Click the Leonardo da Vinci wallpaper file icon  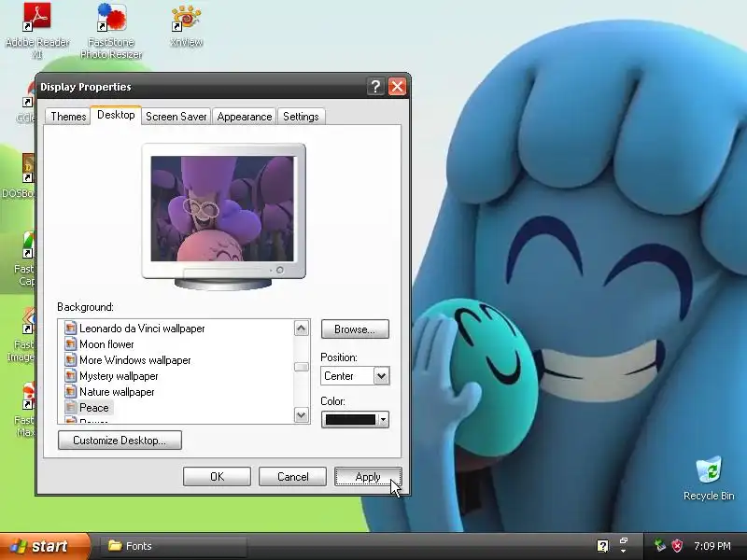coord(71,329)
